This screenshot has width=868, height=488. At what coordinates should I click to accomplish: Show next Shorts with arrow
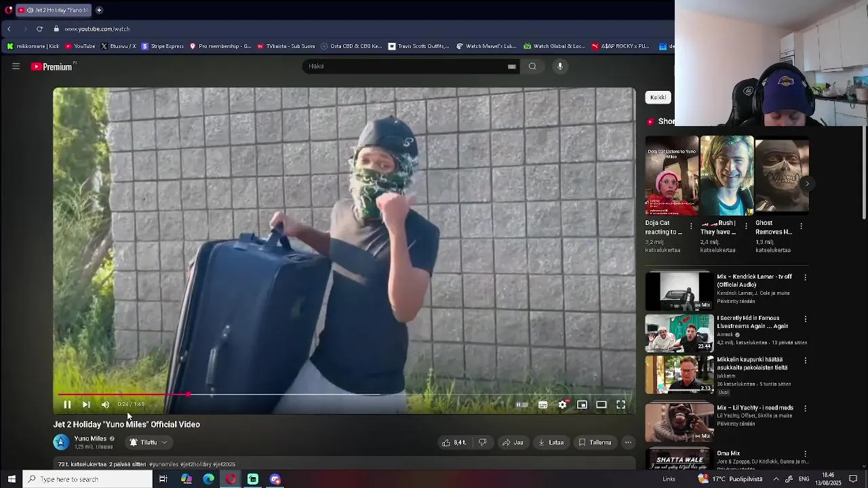(807, 184)
